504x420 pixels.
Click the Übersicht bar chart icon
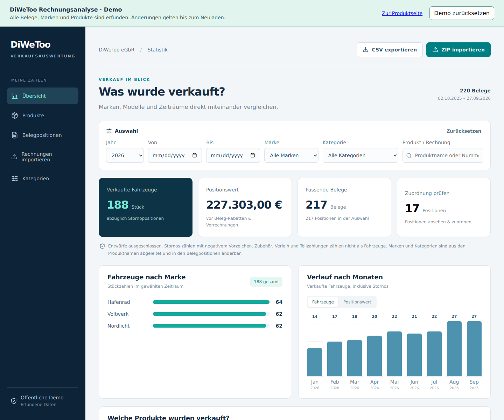(15, 96)
